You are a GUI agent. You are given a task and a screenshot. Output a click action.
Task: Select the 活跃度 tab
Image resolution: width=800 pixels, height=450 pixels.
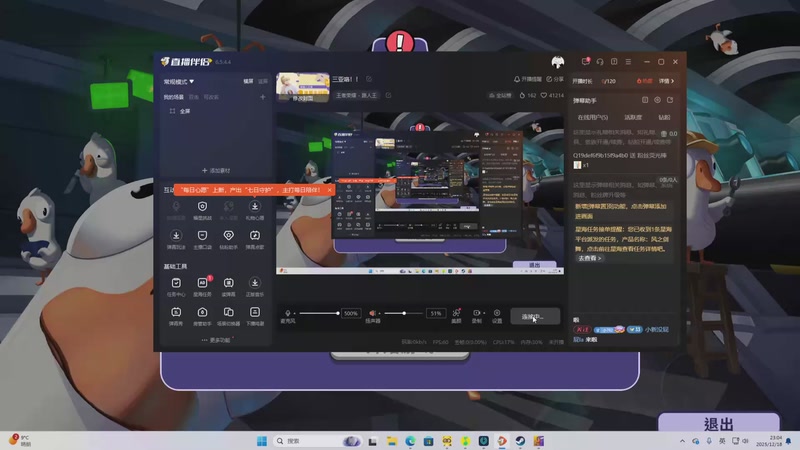click(x=633, y=117)
